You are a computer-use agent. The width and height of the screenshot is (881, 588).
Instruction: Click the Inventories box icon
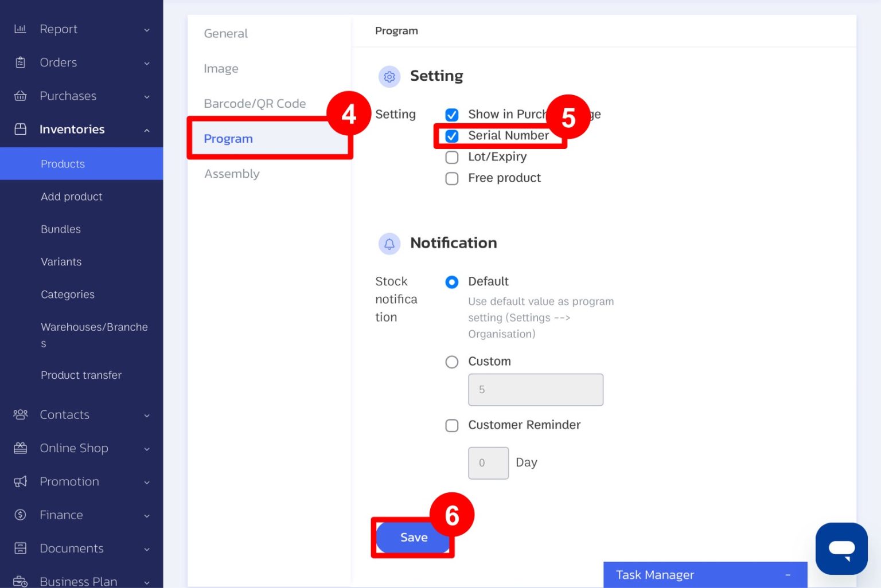(21, 129)
